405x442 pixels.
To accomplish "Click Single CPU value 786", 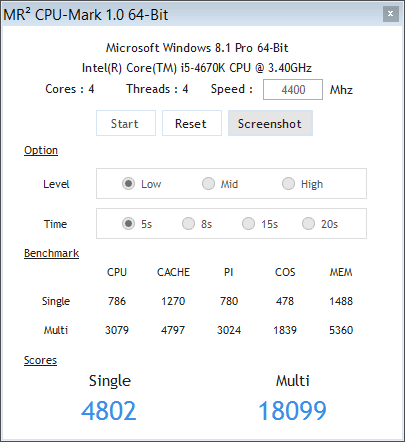I will (117, 301).
